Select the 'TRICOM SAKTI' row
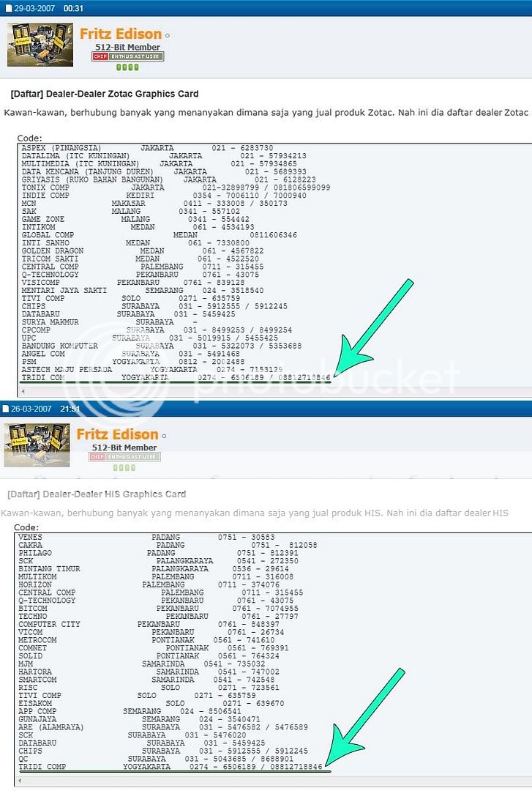This screenshot has height=791, width=532. [x=141, y=259]
